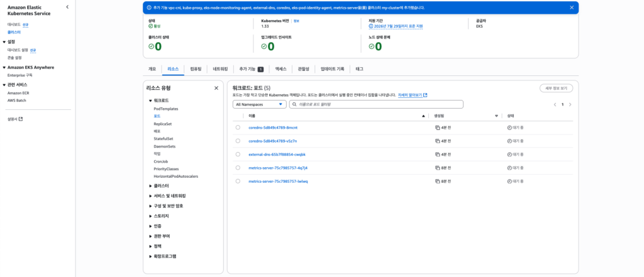Switch to the 네트워킹 tab
The height and width of the screenshot is (277, 644).
tap(220, 68)
